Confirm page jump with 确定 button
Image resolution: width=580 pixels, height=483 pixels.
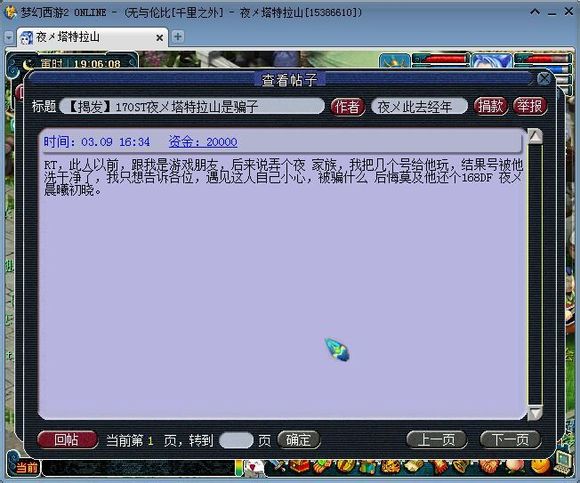[298, 440]
